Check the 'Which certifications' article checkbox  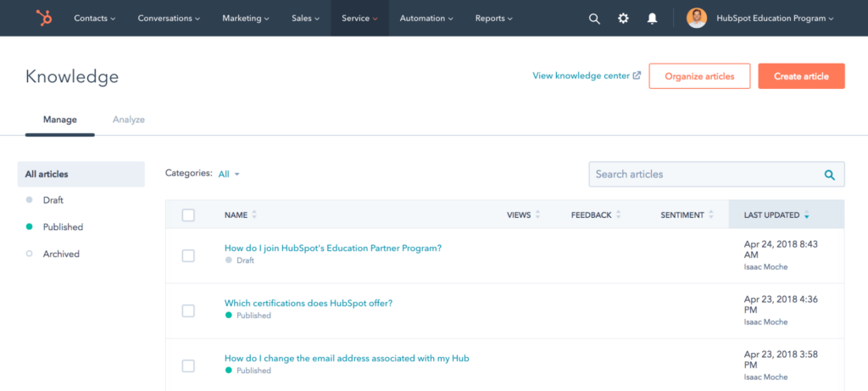click(188, 310)
